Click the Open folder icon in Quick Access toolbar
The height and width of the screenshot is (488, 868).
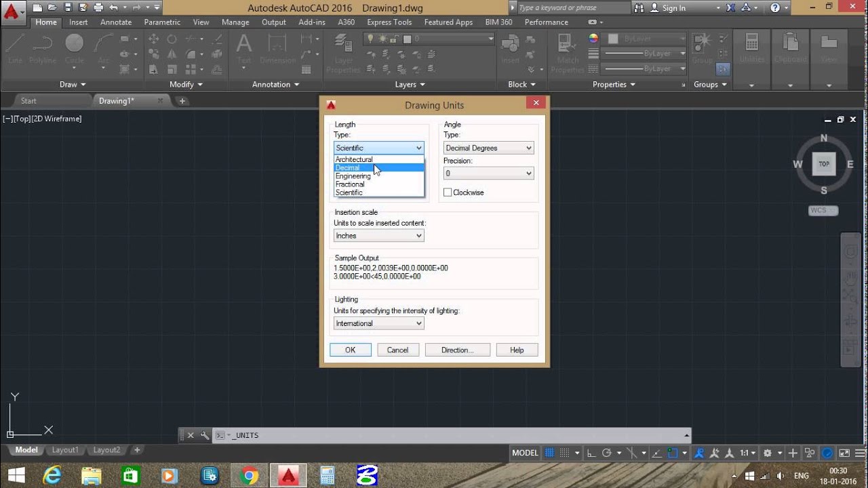(x=53, y=7)
